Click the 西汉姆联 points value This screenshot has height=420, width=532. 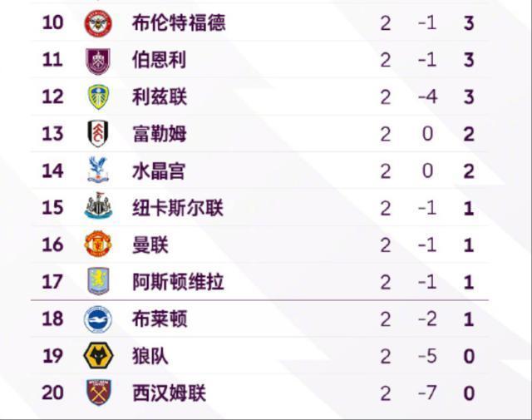click(x=469, y=393)
